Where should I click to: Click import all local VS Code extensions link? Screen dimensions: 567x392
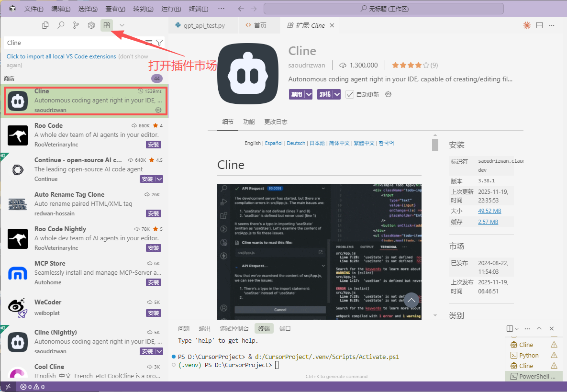pyautogui.click(x=61, y=56)
